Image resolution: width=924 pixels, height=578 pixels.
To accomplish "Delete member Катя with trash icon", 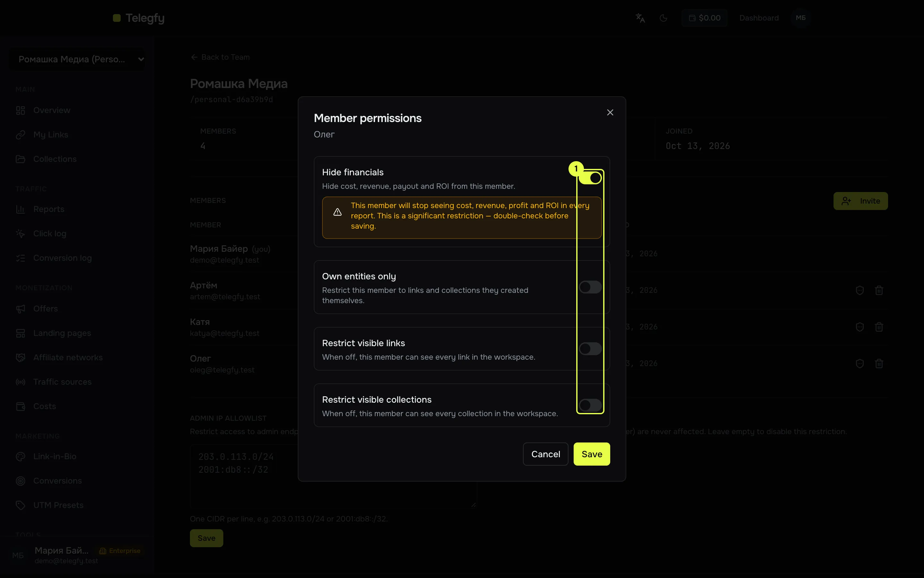I will [879, 327].
